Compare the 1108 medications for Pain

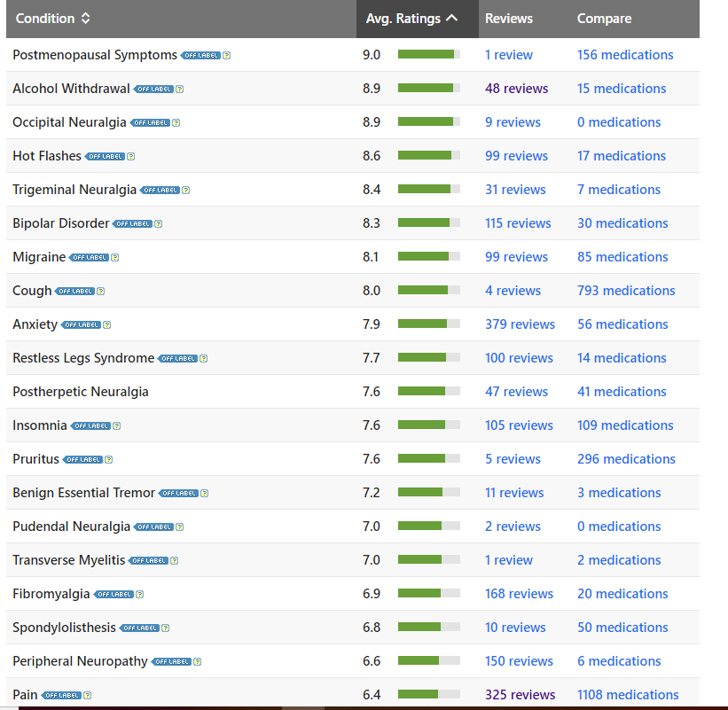tap(627, 695)
